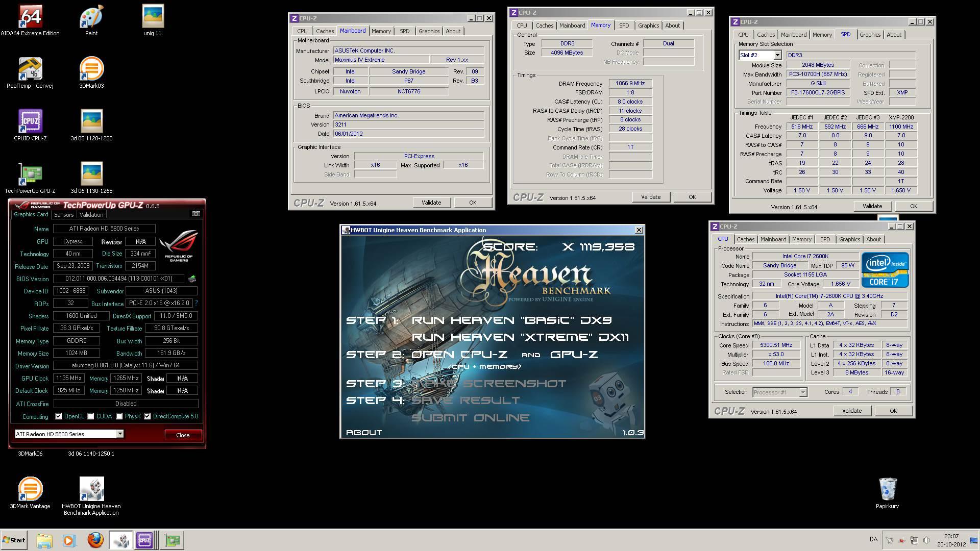Switch to Validation tab in GPU-Z
This screenshot has width=980, height=551.
tap(91, 215)
